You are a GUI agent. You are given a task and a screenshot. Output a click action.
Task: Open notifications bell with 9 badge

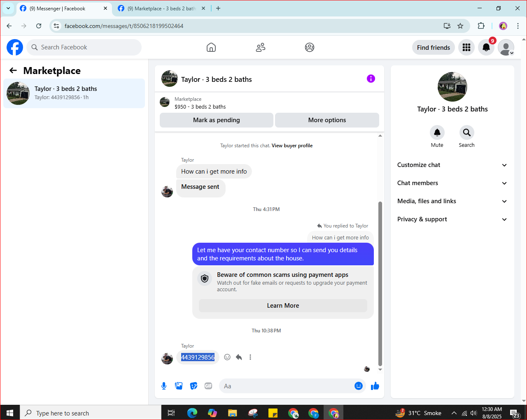[486, 47]
